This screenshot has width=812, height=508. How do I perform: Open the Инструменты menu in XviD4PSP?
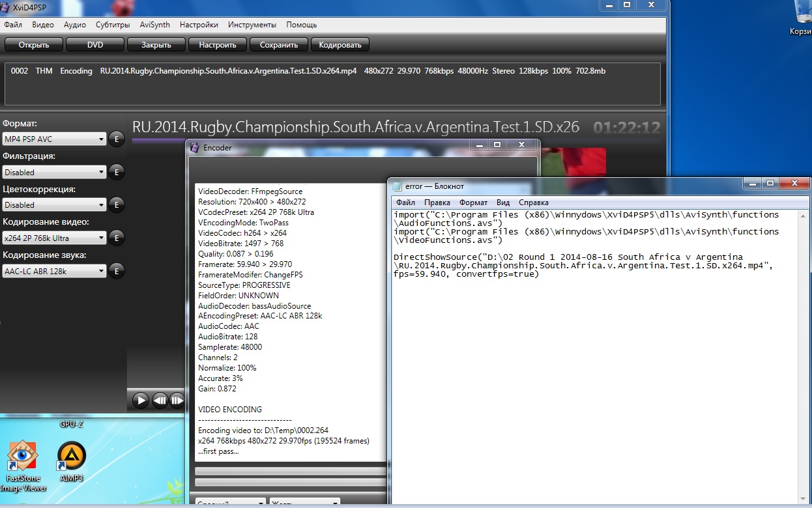point(252,25)
